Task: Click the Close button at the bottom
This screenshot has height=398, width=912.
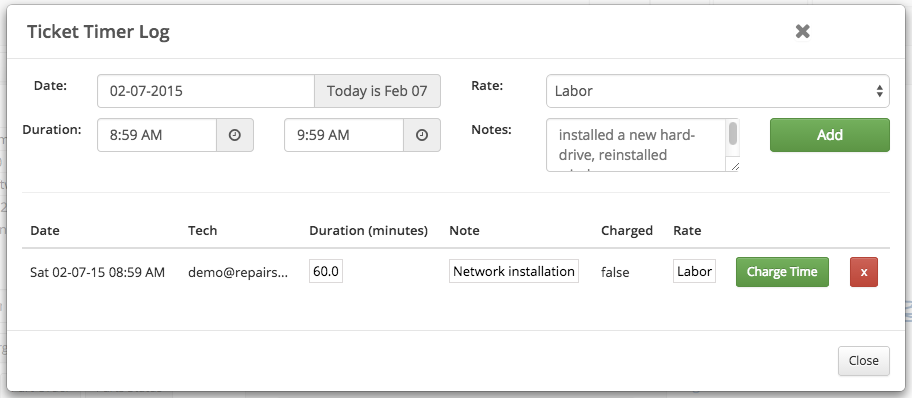Action: (x=863, y=361)
